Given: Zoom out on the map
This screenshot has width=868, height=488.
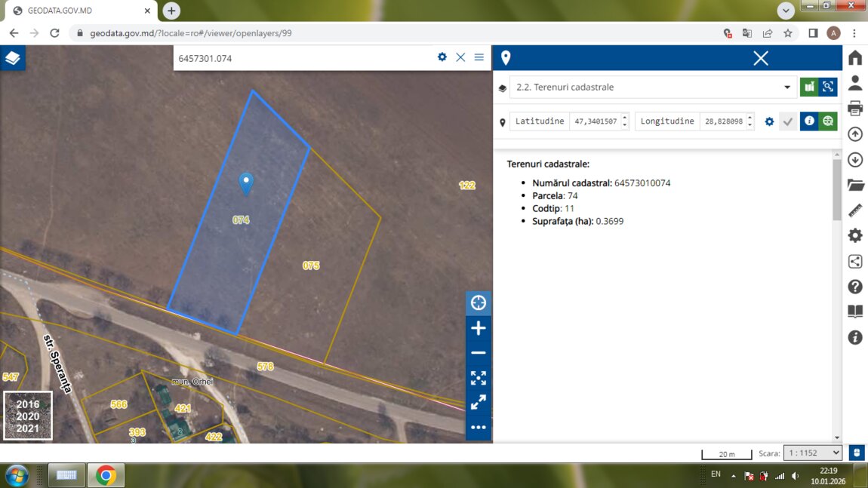Looking at the screenshot, I should point(478,353).
